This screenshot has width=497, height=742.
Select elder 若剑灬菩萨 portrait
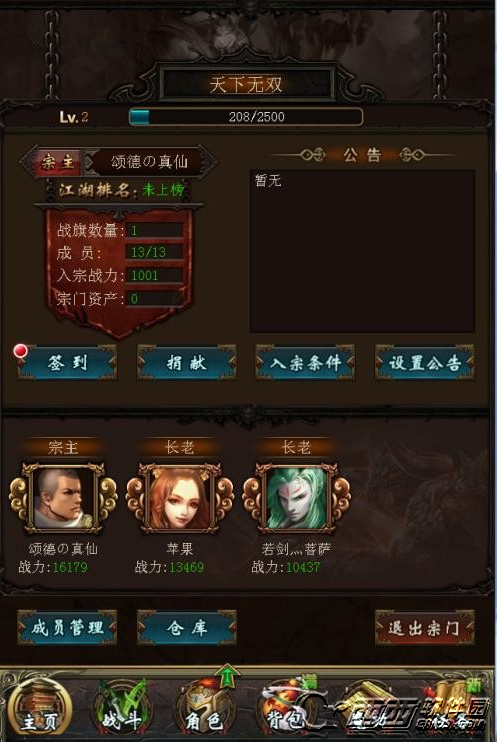tap(296, 498)
